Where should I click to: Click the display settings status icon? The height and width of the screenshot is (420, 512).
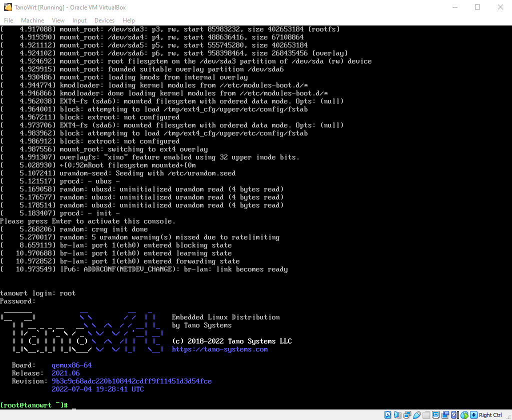coord(434,414)
